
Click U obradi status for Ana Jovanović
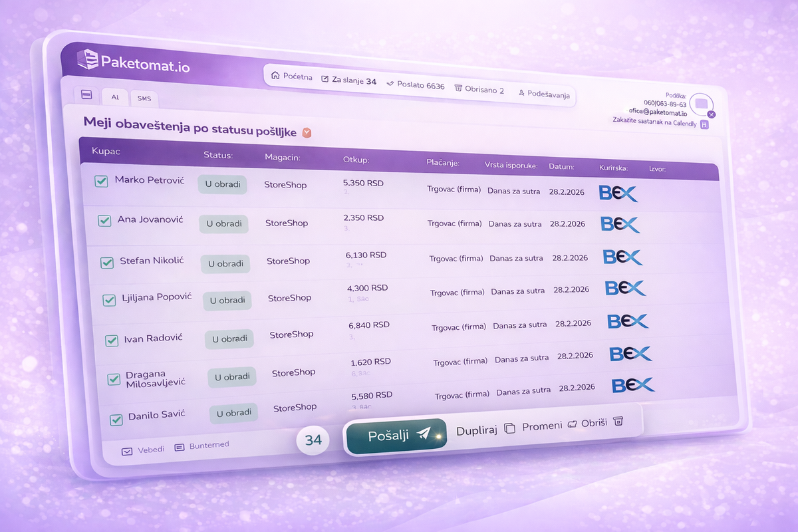224,223
